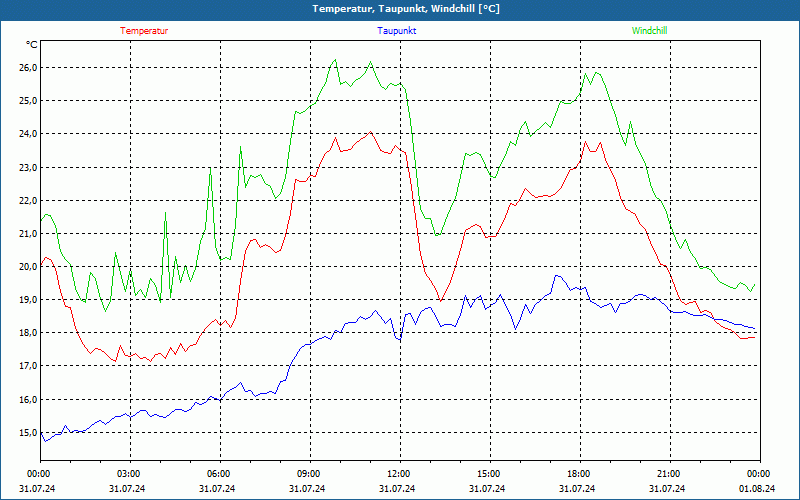Click the '21:00' time axis label
The image size is (800, 500).
click(670, 474)
